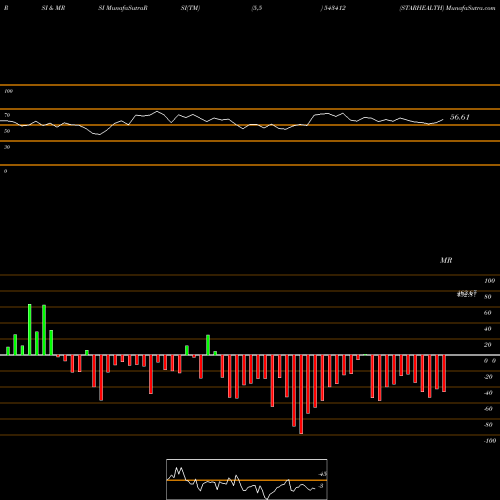Click the MR axis label -20
The image size is (500, 500).
click(488, 377)
